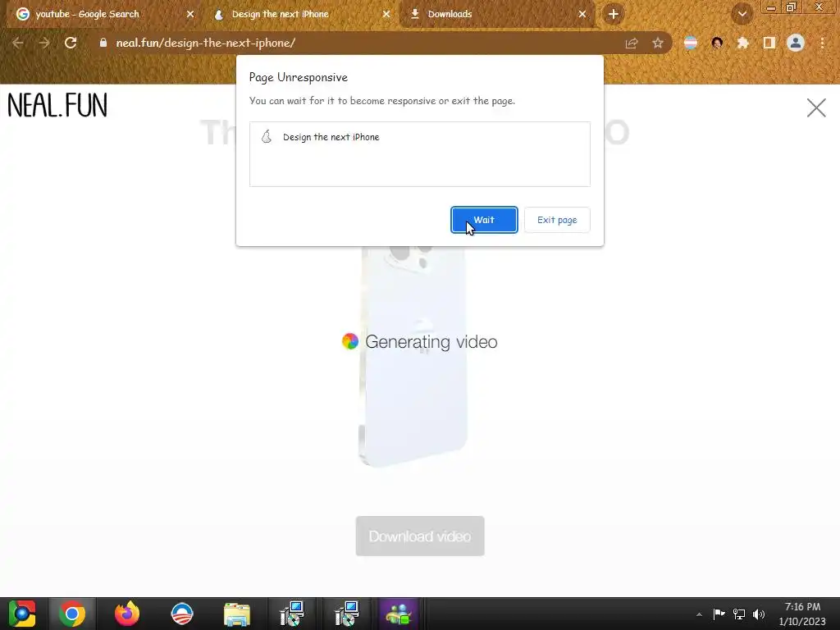Go forward to the next page
Screen dimensions: 840x630
tap(44, 43)
